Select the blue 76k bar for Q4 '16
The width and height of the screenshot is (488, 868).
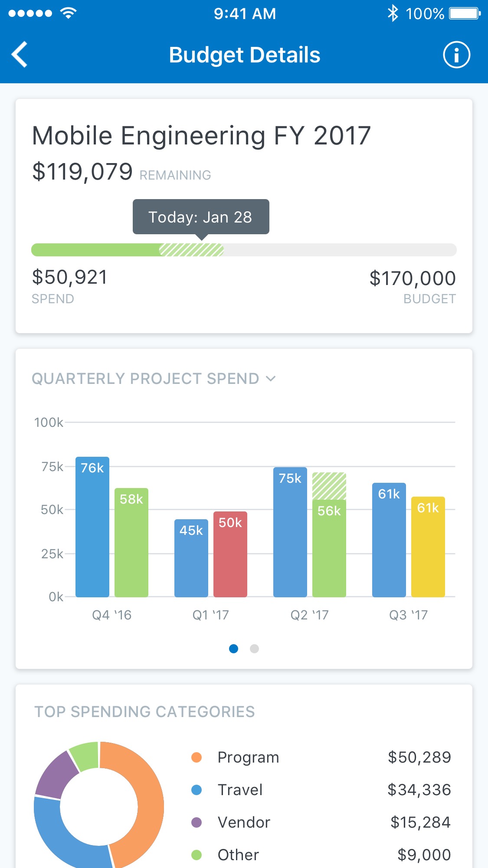(x=92, y=527)
